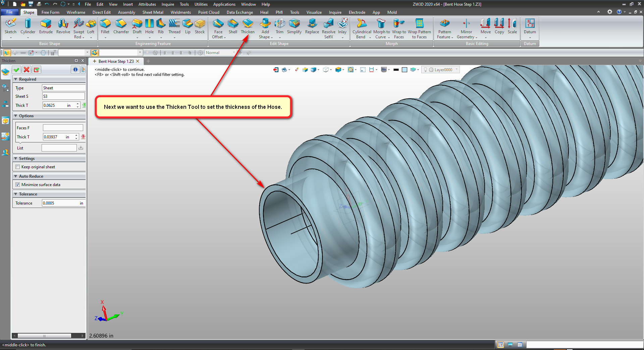Increase Thick T value with stepper arrow
644x350 pixels.
pos(77,104)
